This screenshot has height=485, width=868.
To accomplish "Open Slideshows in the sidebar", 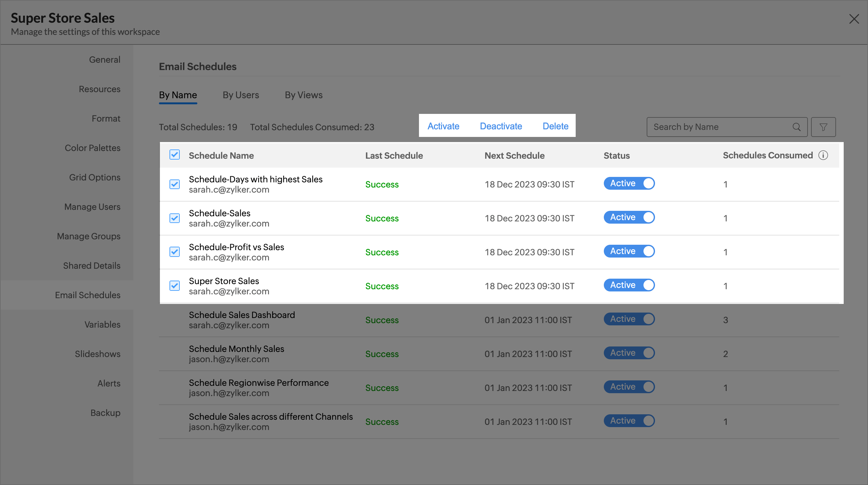I will 97,354.
